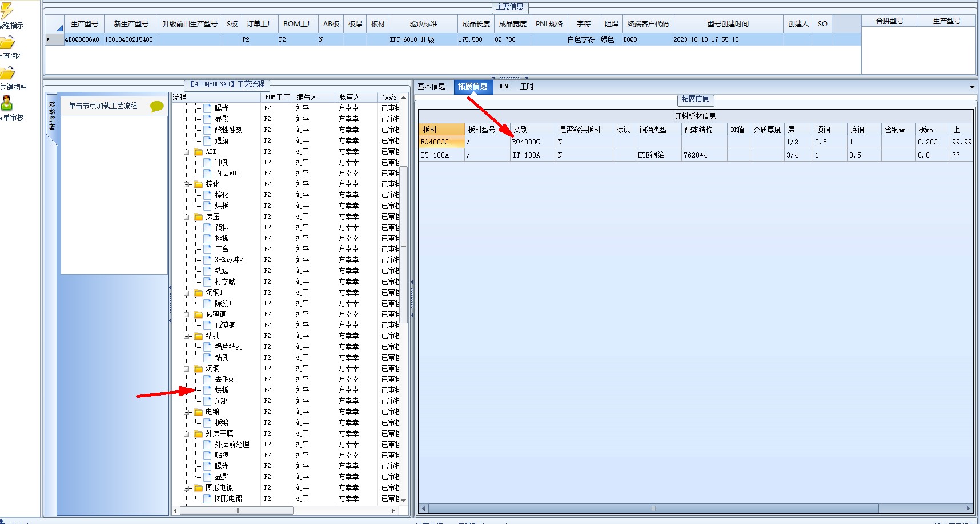Click the AOI folder icon in the tree

tap(198, 152)
